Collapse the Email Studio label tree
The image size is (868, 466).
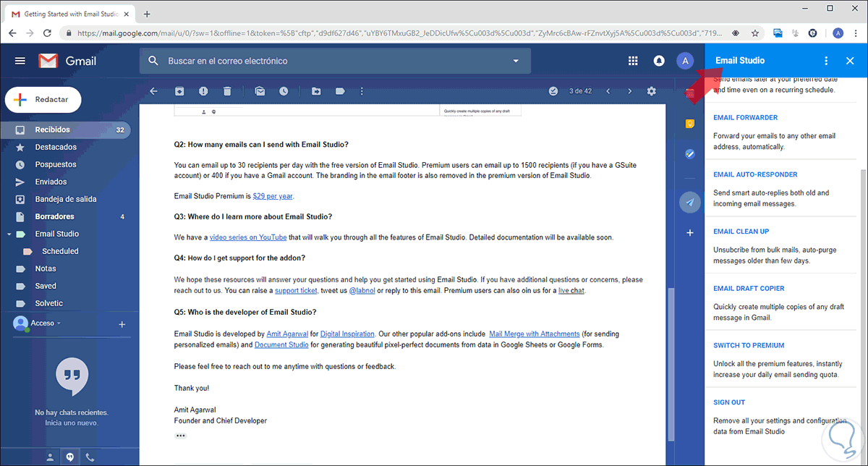(x=9, y=234)
